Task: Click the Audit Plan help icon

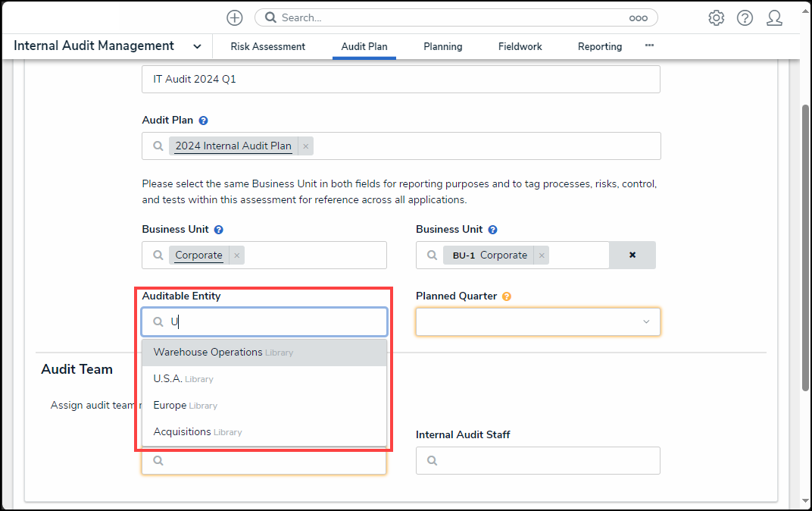Action: coord(204,121)
